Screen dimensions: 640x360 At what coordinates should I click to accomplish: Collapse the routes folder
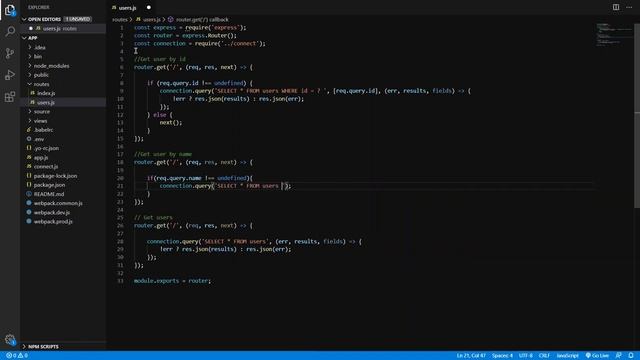41,84
